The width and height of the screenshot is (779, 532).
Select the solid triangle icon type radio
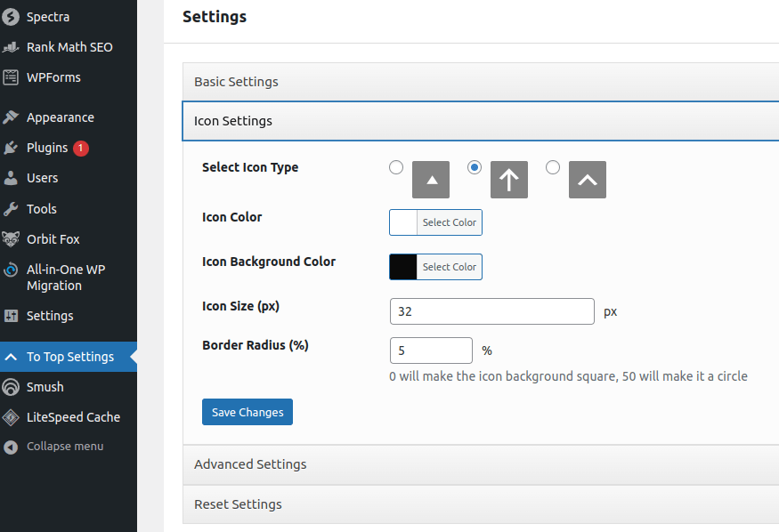click(x=396, y=167)
